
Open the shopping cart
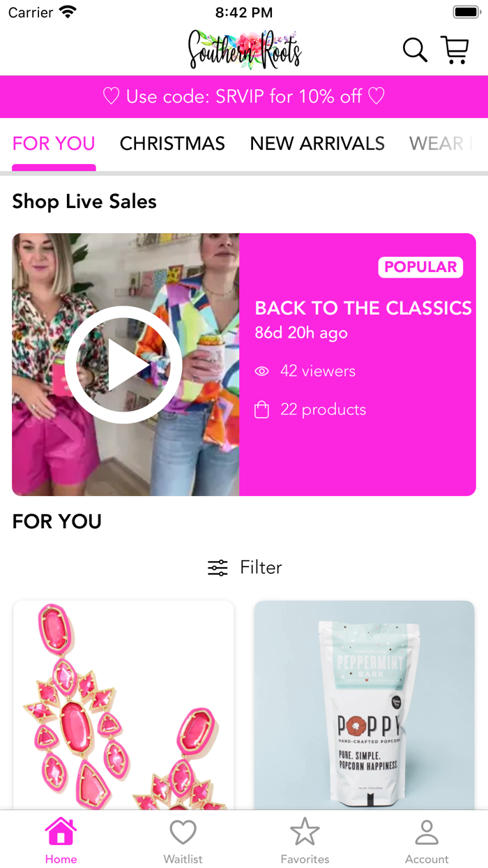455,50
